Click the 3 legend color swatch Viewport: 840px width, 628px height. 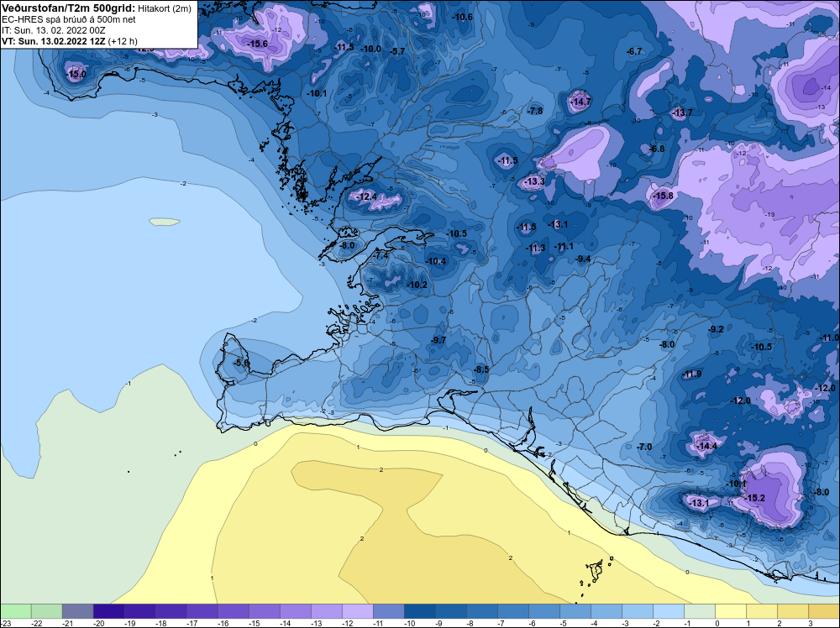pyautogui.click(x=824, y=611)
